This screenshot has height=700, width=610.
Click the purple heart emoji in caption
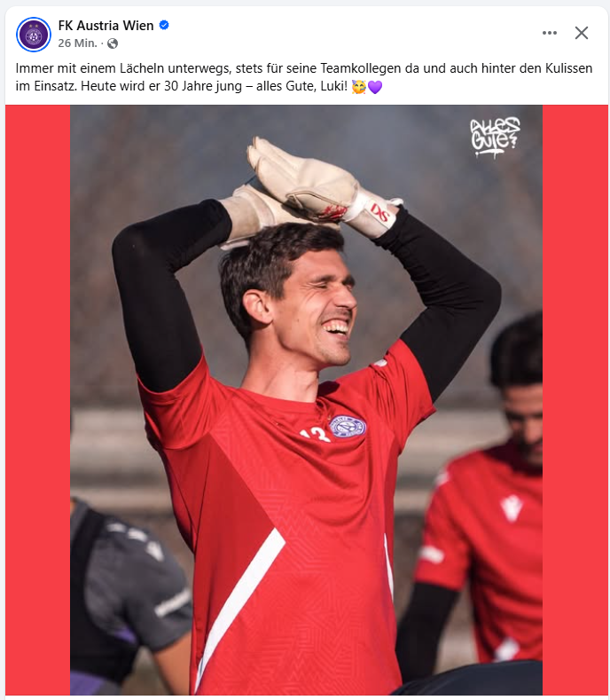[375, 86]
